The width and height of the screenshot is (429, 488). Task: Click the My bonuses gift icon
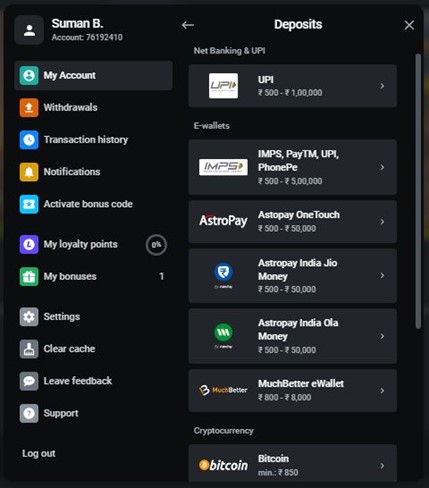[29, 276]
